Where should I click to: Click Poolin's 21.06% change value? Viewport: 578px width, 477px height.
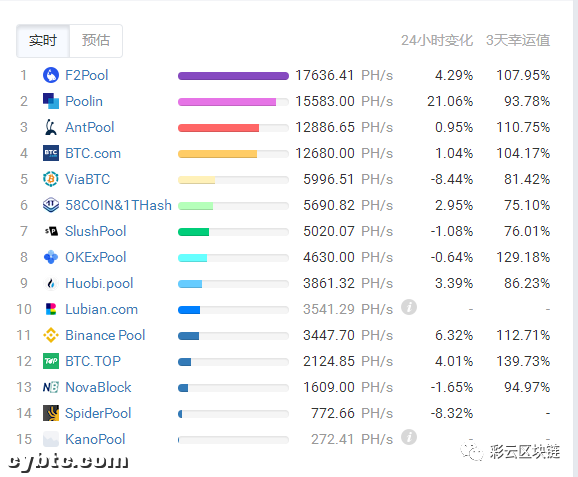450,101
